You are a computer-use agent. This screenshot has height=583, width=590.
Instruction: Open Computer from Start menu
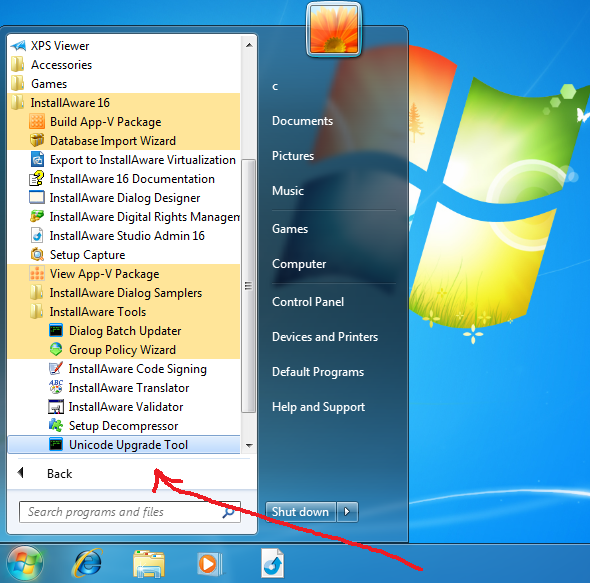(x=299, y=264)
